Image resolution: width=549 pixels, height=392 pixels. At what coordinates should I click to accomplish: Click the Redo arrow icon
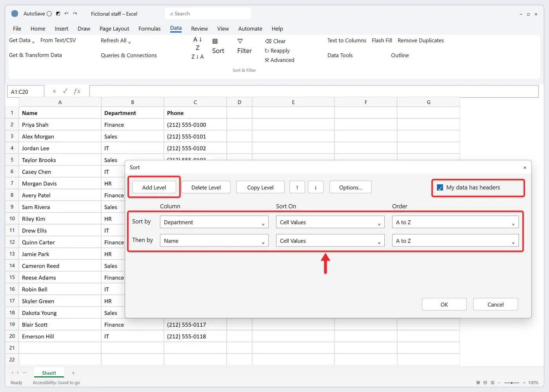point(75,14)
